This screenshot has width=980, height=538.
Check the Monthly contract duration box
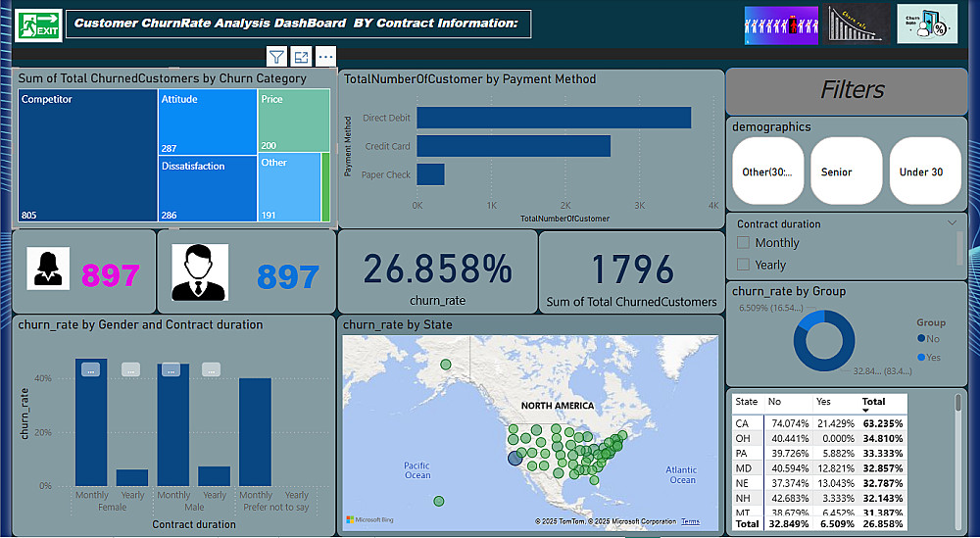[743, 242]
